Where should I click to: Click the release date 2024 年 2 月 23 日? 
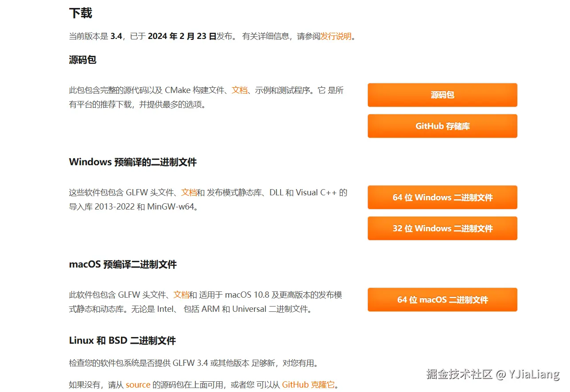182,36
